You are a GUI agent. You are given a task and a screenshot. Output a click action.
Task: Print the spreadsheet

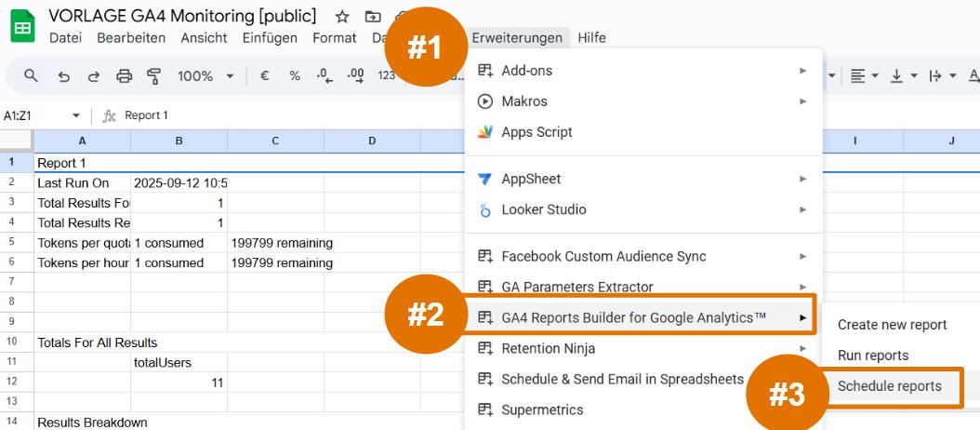coord(125,76)
